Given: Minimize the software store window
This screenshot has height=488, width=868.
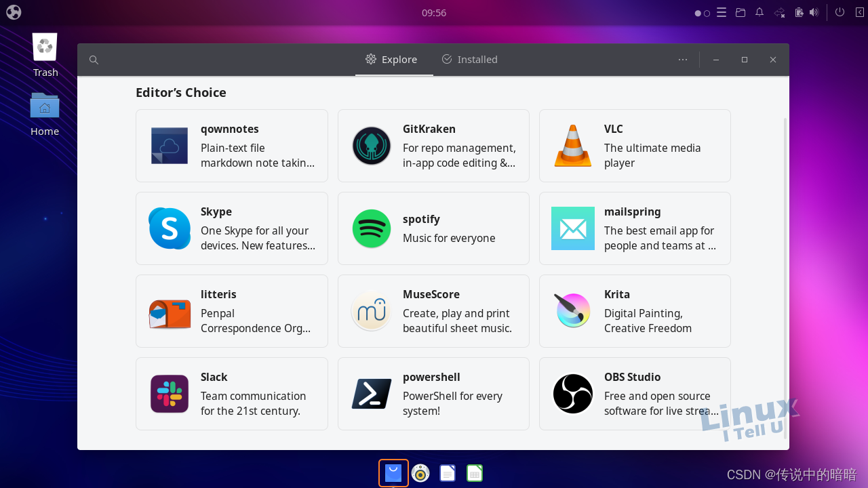Looking at the screenshot, I should (716, 60).
